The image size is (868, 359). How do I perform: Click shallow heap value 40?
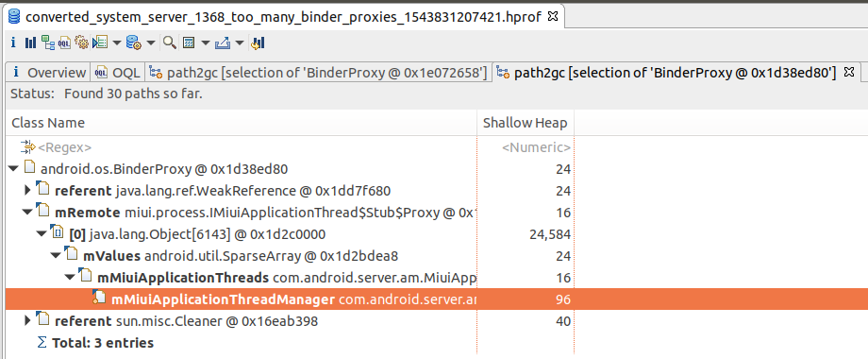562,321
